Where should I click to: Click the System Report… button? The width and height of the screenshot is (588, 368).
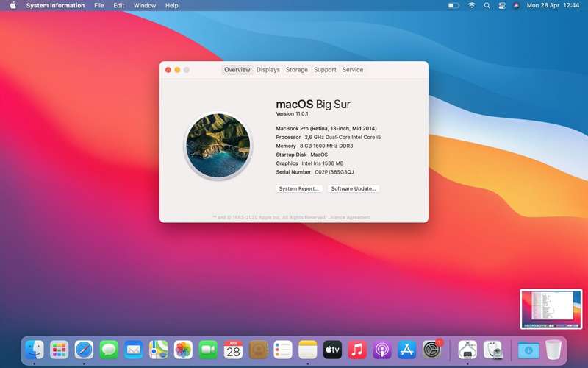click(x=299, y=188)
